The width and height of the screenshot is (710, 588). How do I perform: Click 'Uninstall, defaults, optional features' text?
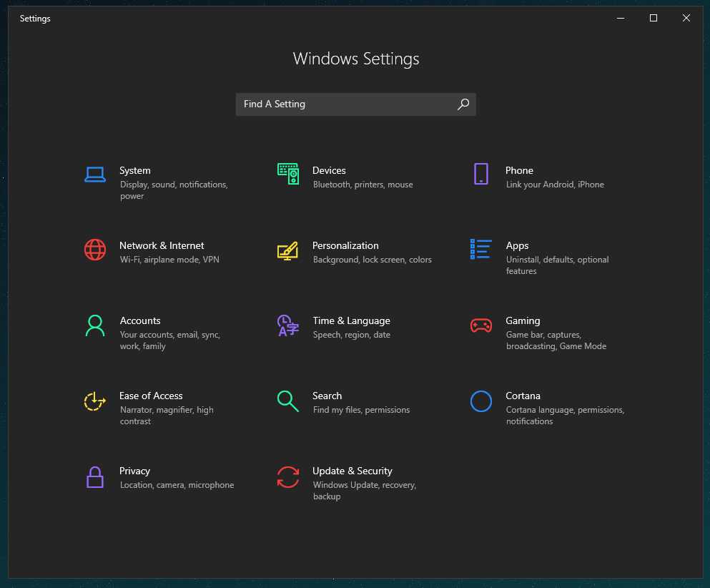point(558,265)
